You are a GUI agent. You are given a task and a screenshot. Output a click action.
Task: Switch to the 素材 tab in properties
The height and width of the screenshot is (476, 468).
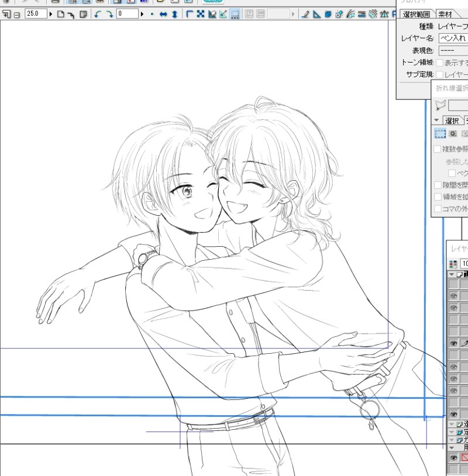pos(447,14)
